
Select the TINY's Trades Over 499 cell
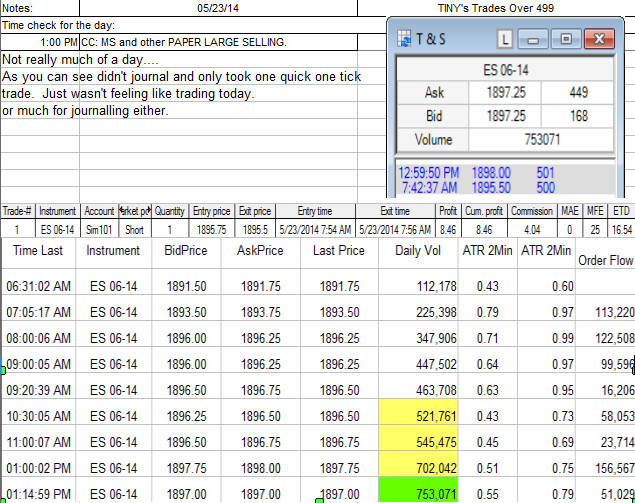point(496,8)
